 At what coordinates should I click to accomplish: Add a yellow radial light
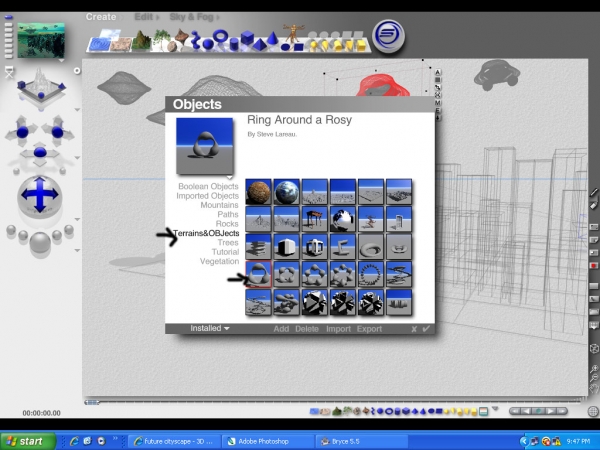tap(313, 46)
